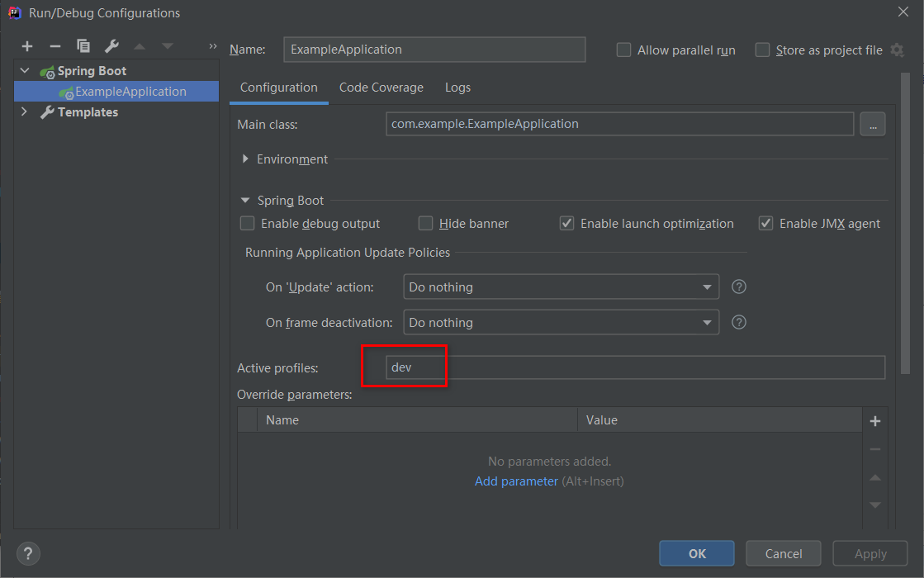This screenshot has width=924, height=578.
Task: Expand the Environment section
Action: (x=245, y=159)
